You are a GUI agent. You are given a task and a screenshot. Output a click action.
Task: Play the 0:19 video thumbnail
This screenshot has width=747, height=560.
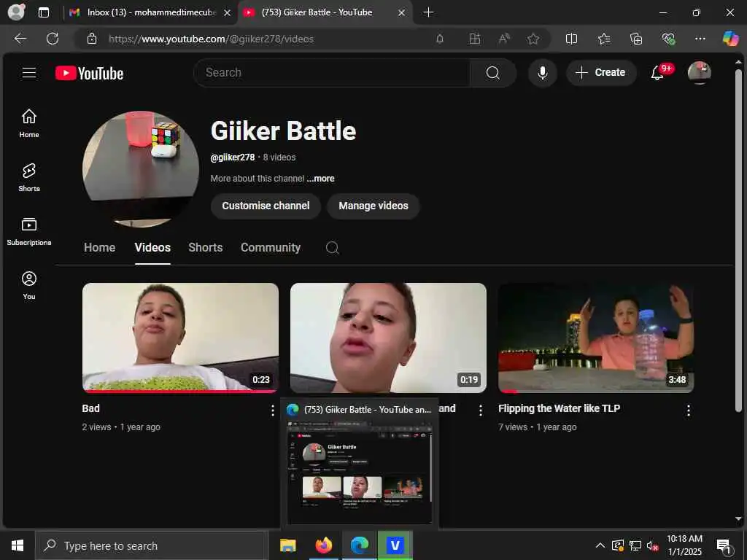[x=388, y=338]
